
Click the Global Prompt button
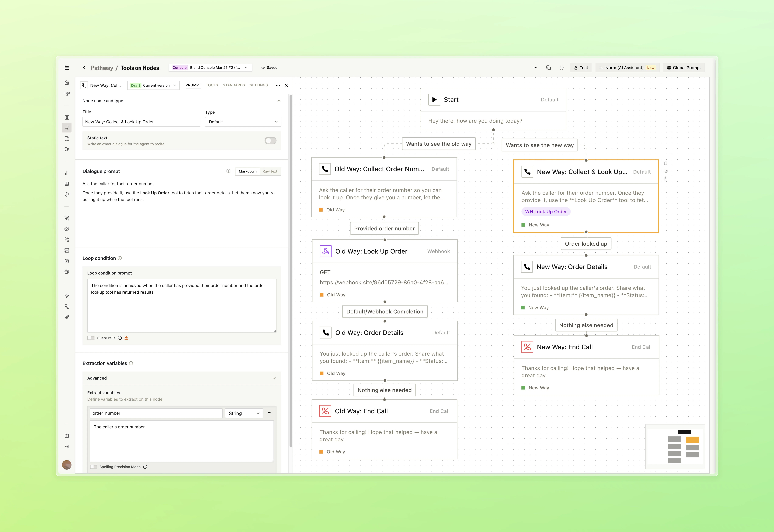tap(684, 68)
